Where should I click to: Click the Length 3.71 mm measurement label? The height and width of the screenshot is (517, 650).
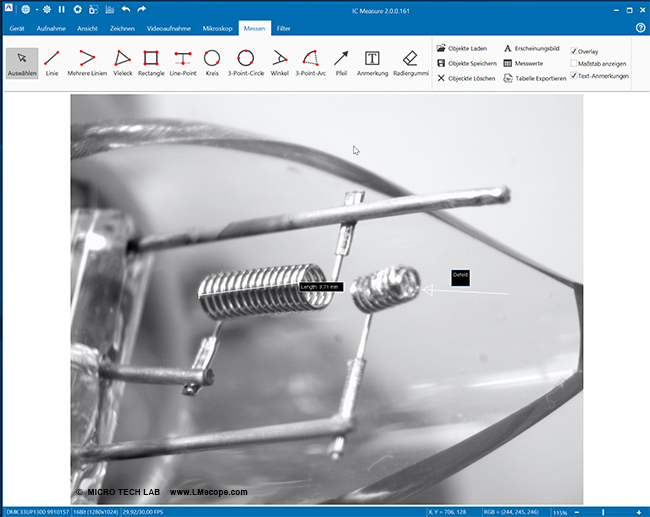(321, 287)
